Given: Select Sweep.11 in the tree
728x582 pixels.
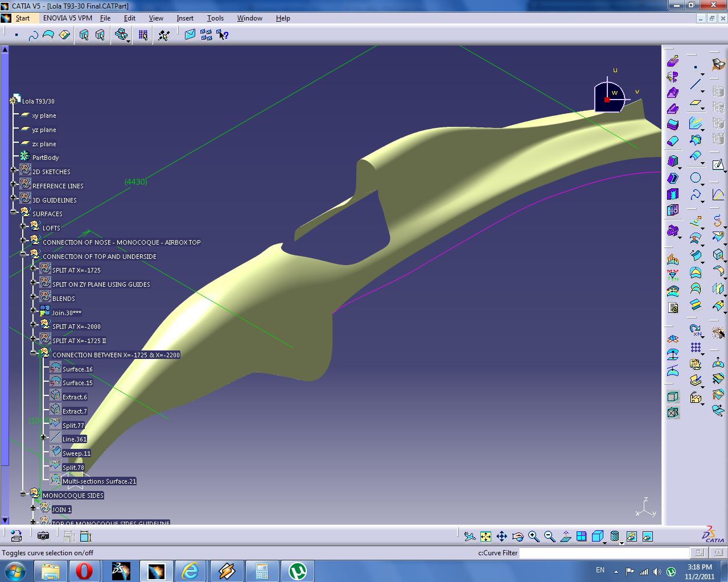Looking at the screenshot, I should click(x=76, y=453).
